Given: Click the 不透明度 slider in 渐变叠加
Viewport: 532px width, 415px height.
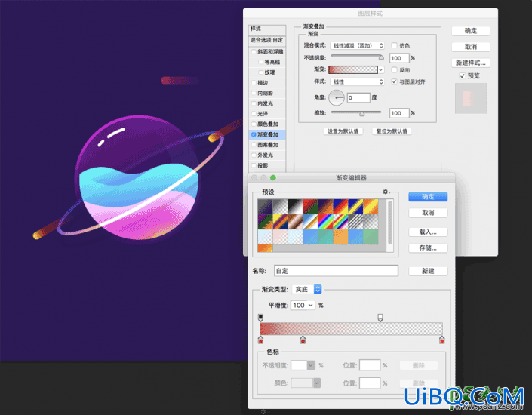Looking at the screenshot, I should (x=357, y=57).
